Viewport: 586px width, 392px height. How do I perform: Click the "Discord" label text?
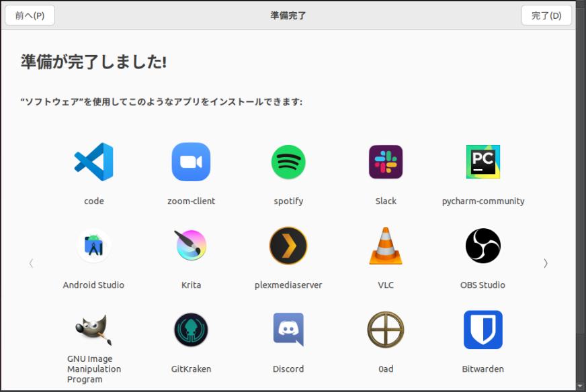[288, 369]
